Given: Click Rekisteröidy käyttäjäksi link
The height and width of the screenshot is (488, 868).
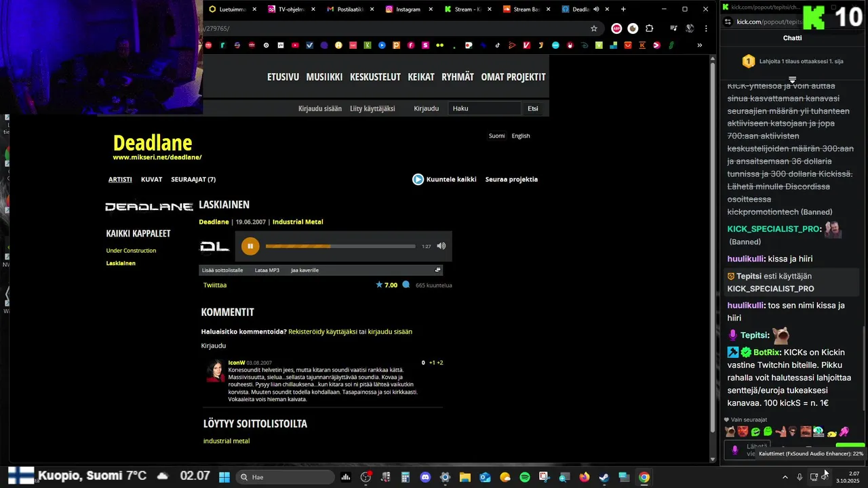Looking at the screenshot, I should (323, 331).
